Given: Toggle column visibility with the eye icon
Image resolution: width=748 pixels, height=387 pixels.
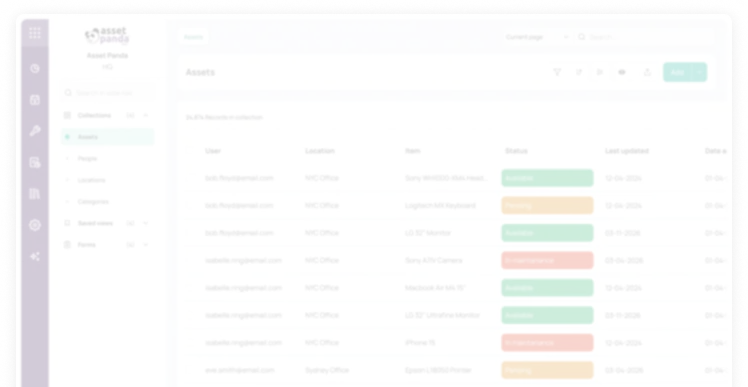Looking at the screenshot, I should 622,72.
